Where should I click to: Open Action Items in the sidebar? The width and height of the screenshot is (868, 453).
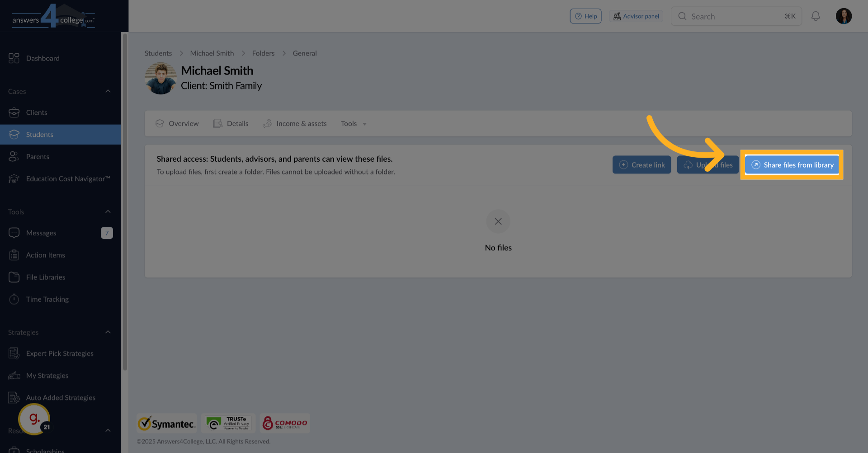pos(61,255)
